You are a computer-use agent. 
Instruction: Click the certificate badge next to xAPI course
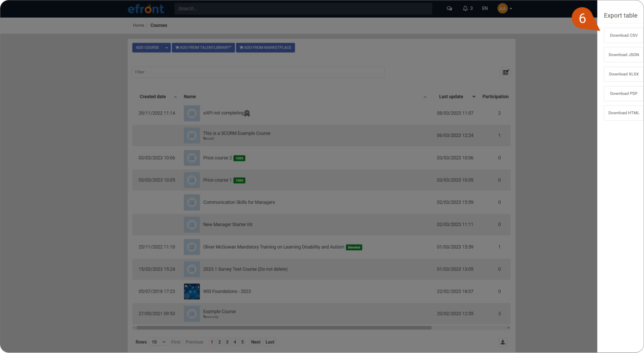point(247,113)
